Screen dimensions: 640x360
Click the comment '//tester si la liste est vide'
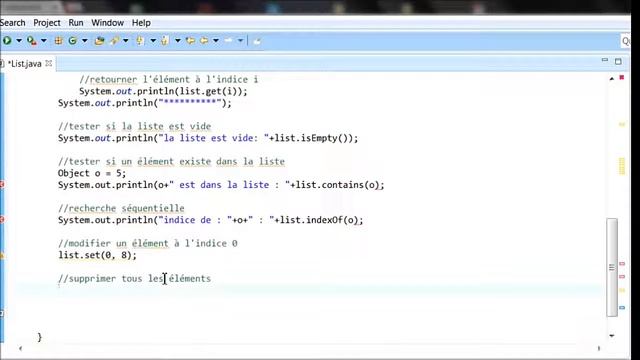[134, 127]
